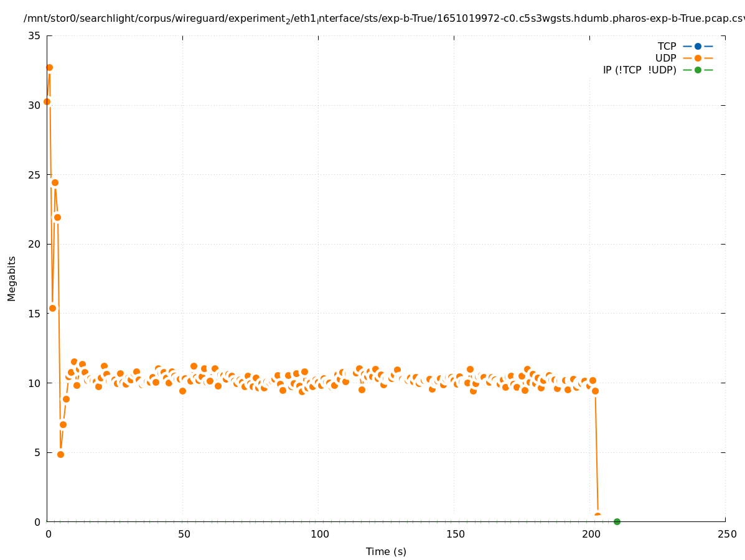Image resolution: width=745 pixels, height=560 pixels.
Task: Click the orange UDP legend marker
Action: (x=698, y=58)
